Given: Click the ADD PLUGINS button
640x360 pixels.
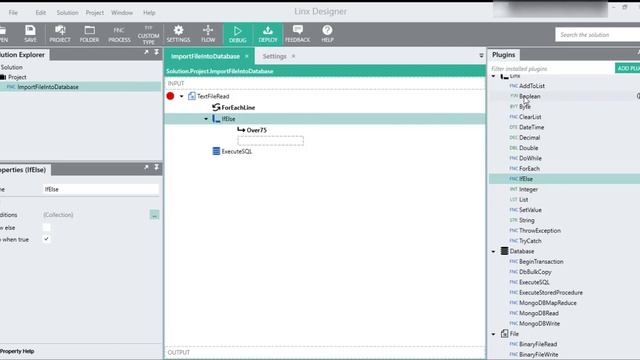Looking at the screenshot, I should pos(628,68).
